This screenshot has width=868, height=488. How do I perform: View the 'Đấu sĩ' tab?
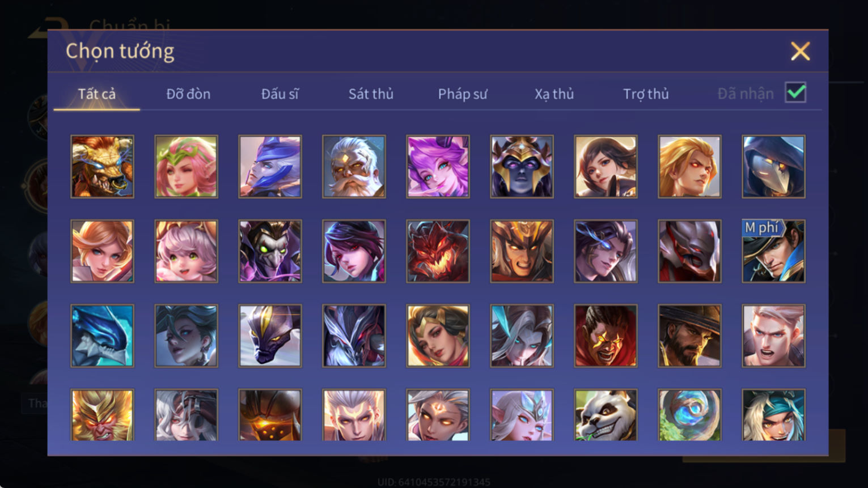click(280, 94)
